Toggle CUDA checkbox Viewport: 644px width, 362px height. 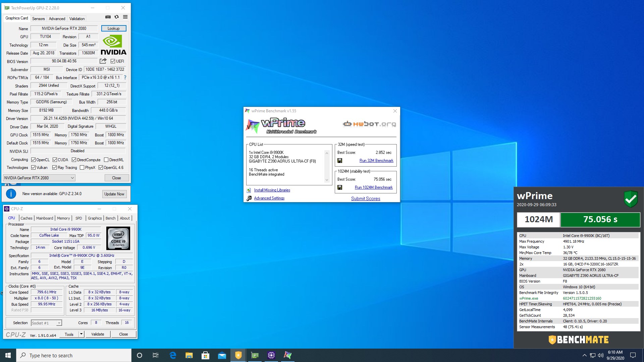click(55, 160)
